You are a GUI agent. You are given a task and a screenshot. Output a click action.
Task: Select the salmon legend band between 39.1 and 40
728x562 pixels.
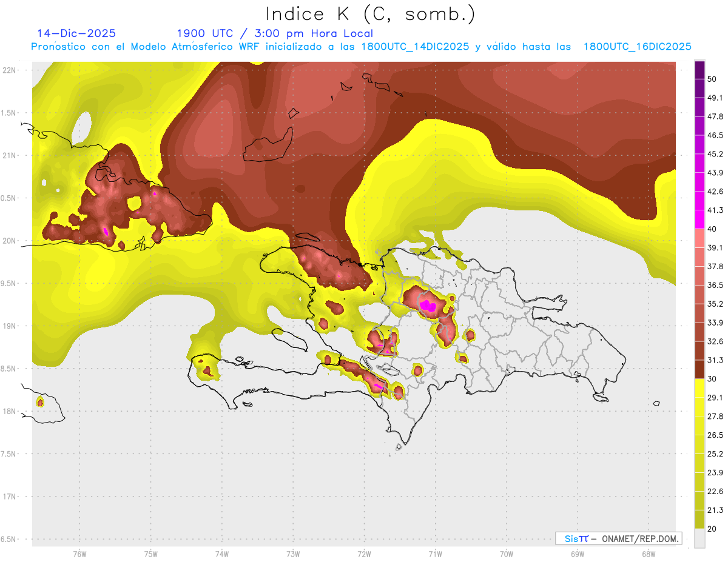pyautogui.click(x=699, y=238)
